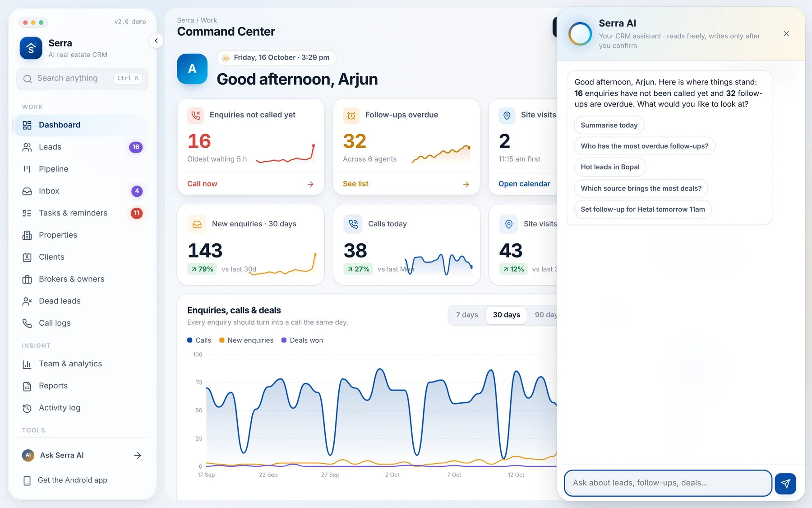Click the See list link
The image size is (812, 508).
(355, 184)
